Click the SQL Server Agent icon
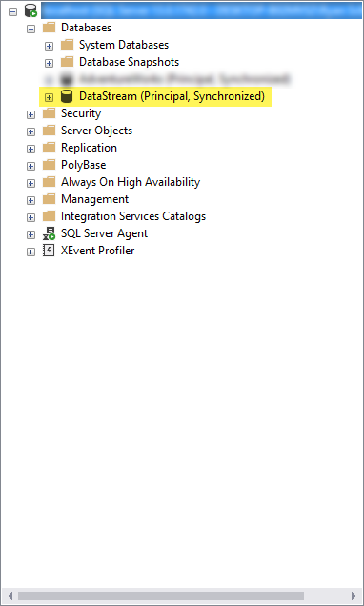This screenshot has height=606, width=364. click(50, 233)
